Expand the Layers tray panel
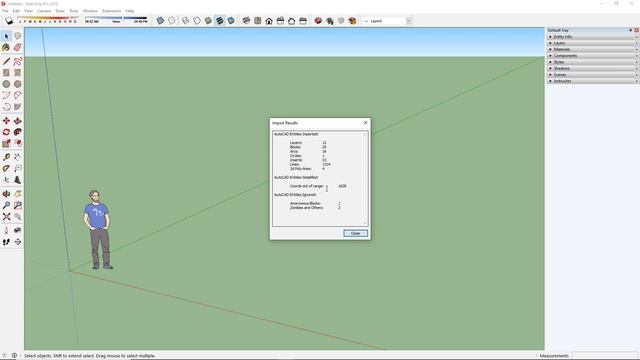640x360 pixels. coord(593,43)
